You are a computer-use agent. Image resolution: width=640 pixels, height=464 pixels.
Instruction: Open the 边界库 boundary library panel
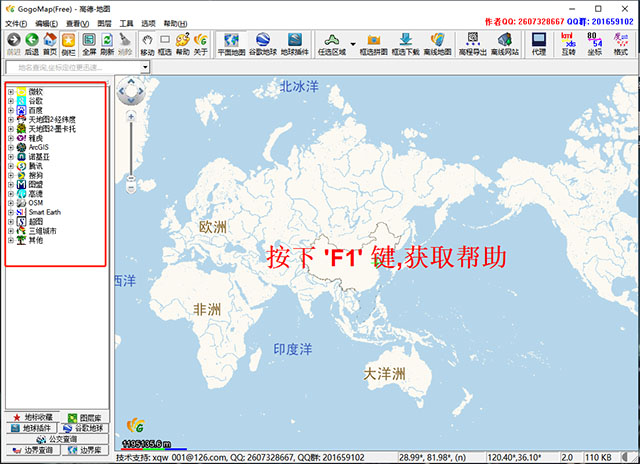(x=85, y=450)
